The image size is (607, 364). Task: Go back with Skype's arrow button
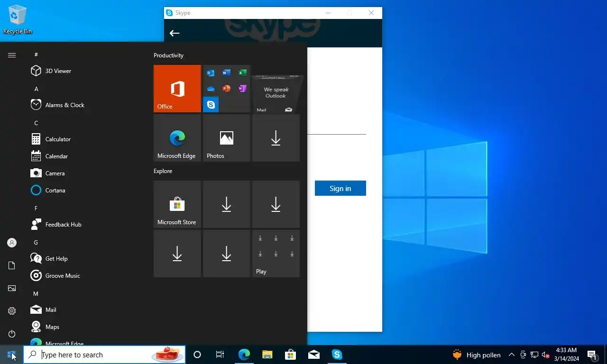[175, 33]
